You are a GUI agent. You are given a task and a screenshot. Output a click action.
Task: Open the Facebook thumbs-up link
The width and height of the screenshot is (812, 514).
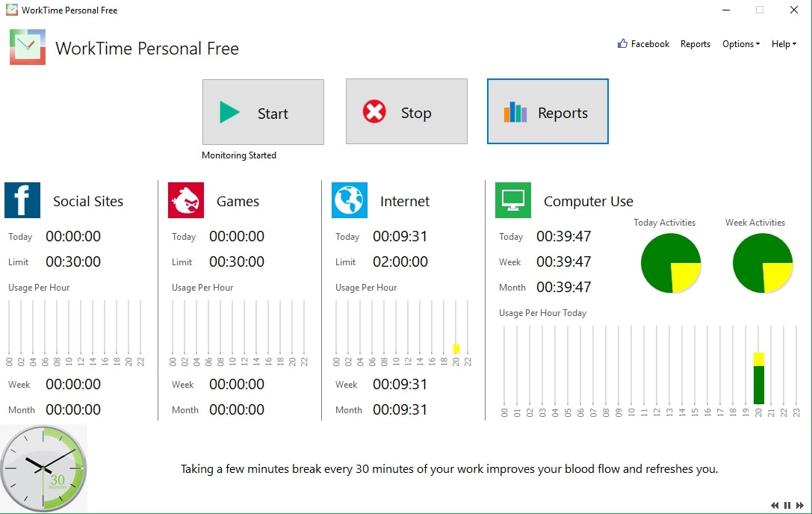pyautogui.click(x=643, y=44)
